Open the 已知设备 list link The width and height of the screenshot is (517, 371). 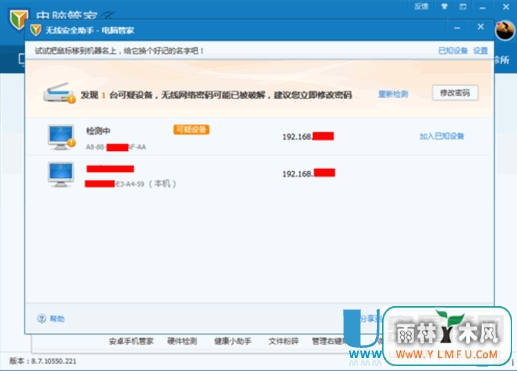click(453, 51)
